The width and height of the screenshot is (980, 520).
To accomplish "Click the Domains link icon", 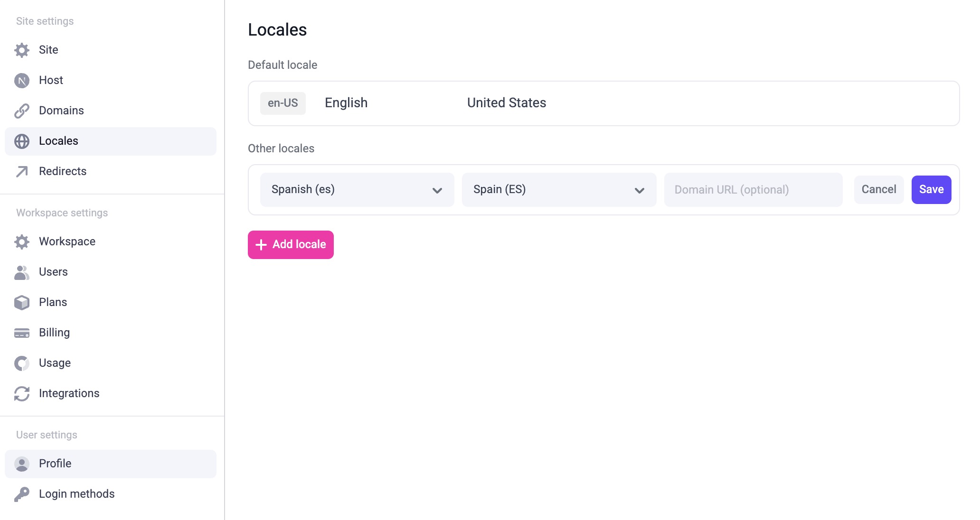I will [22, 110].
